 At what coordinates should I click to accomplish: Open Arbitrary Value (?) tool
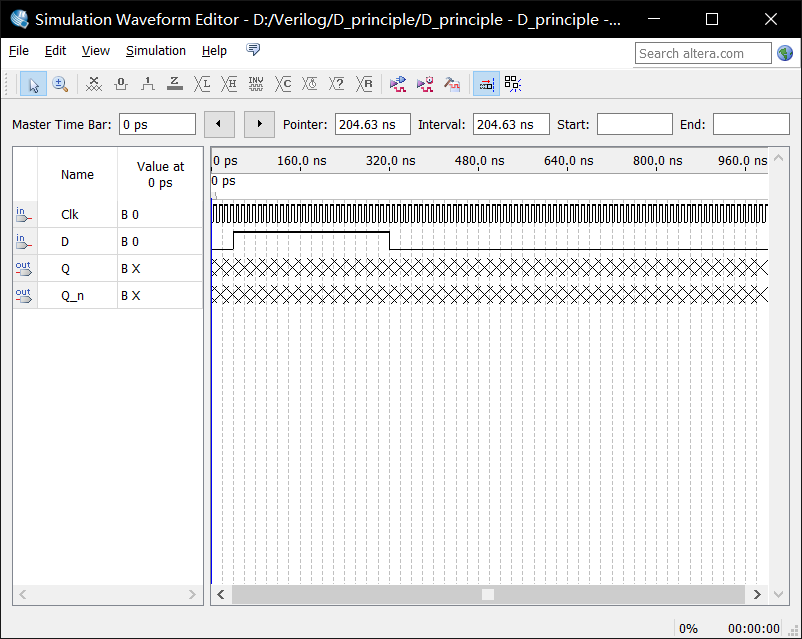(337, 84)
